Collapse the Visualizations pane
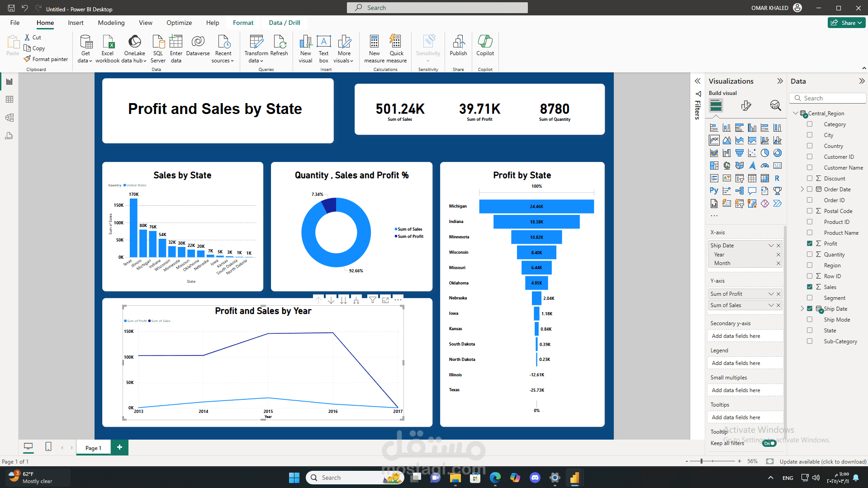The height and width of the screenshot is (488, 868). (780, 81)
